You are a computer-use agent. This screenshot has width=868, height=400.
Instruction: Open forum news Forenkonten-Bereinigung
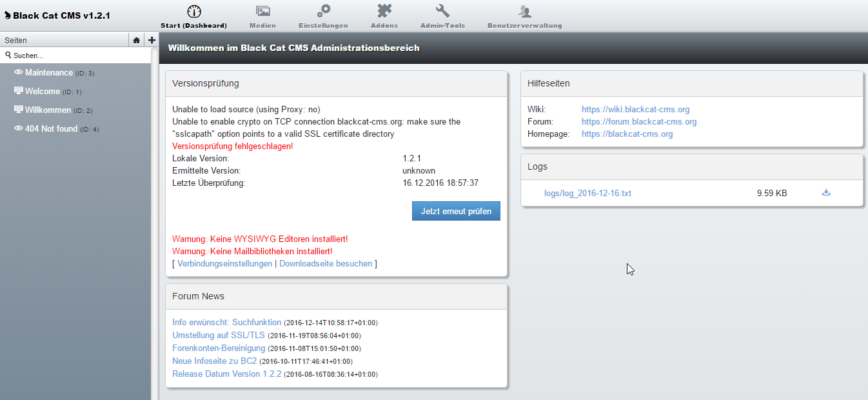[x=219, y=348]
